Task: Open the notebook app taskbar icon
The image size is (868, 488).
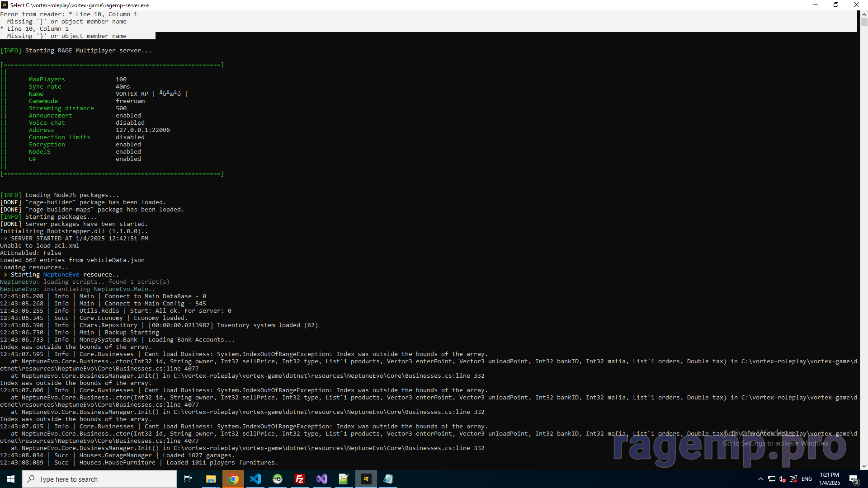Action: coord(388,479)
